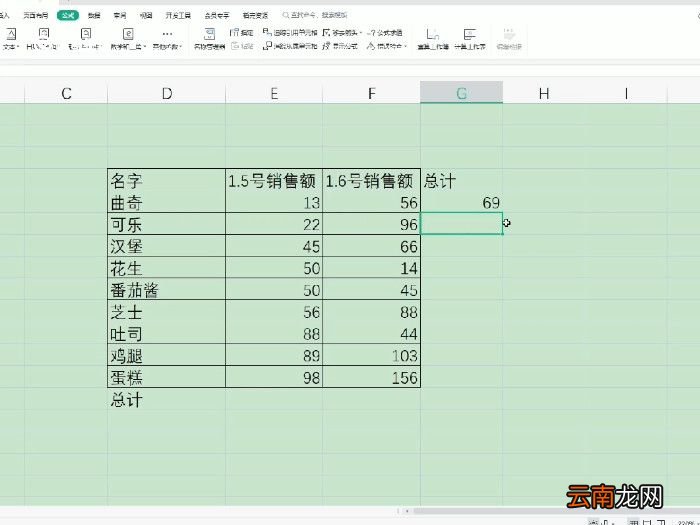700x525 pixels.
Task: Open the Date and Time functions icon
Action: (x=43, y=34)
